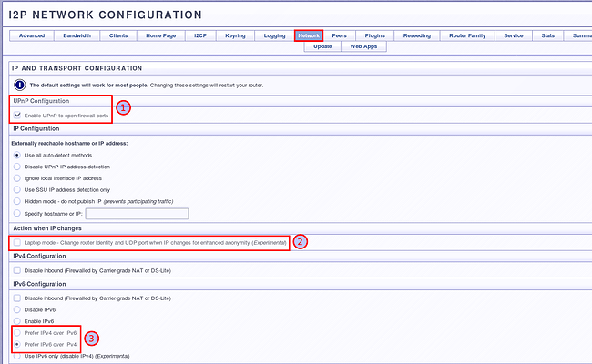Select Use all auto-detect methods

coord(17,155)
